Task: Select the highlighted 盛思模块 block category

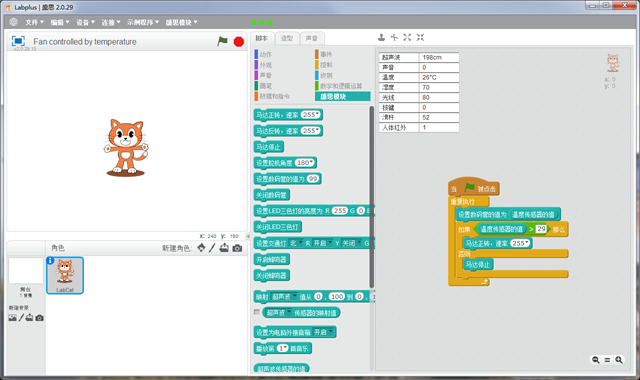Action: tap(343, 96)
